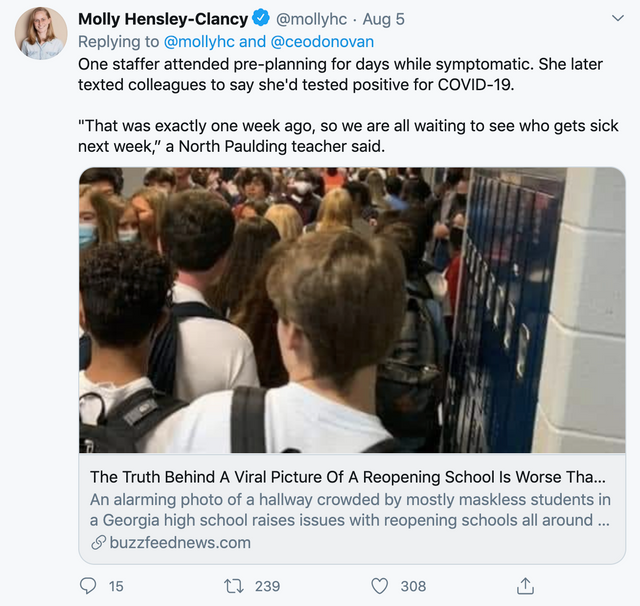Open Molly Hensley-Clancy's profile avatar
The width and height of the screenshot is (640, 606).
pos(41,33)
